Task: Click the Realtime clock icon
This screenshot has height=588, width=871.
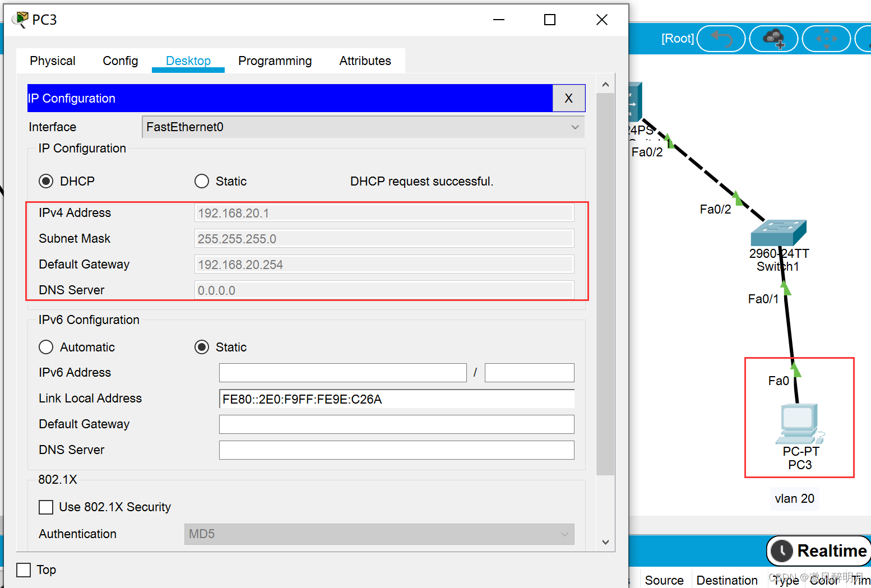Action: click(x=781, y=551)
